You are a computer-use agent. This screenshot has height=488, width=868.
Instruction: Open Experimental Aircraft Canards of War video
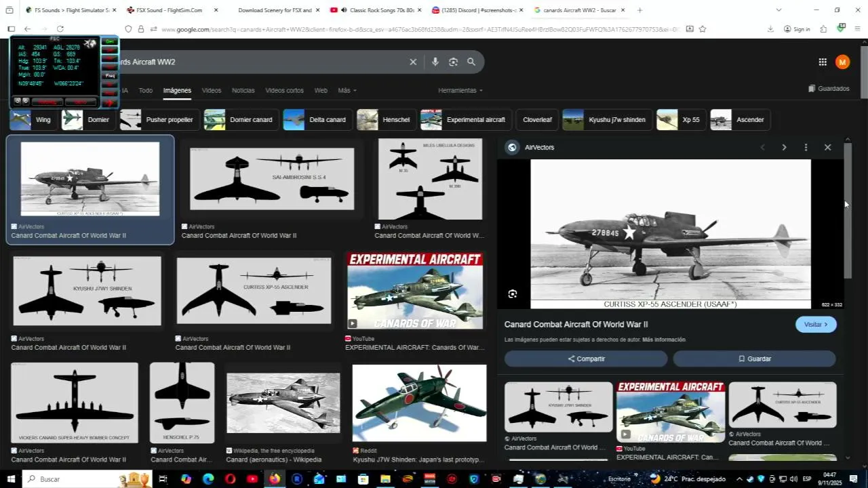point(415,291)
